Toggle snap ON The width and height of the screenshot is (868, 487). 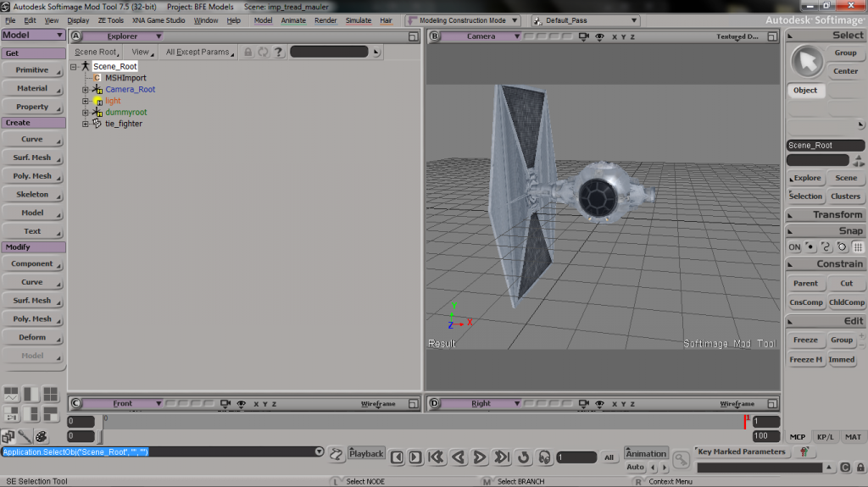(x=794, y=247)
